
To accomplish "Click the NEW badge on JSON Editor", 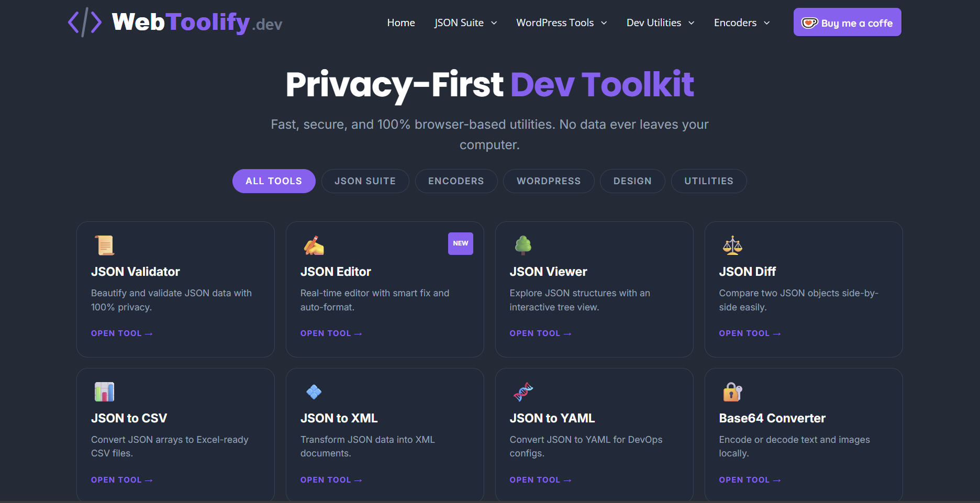I will [460, 243].
